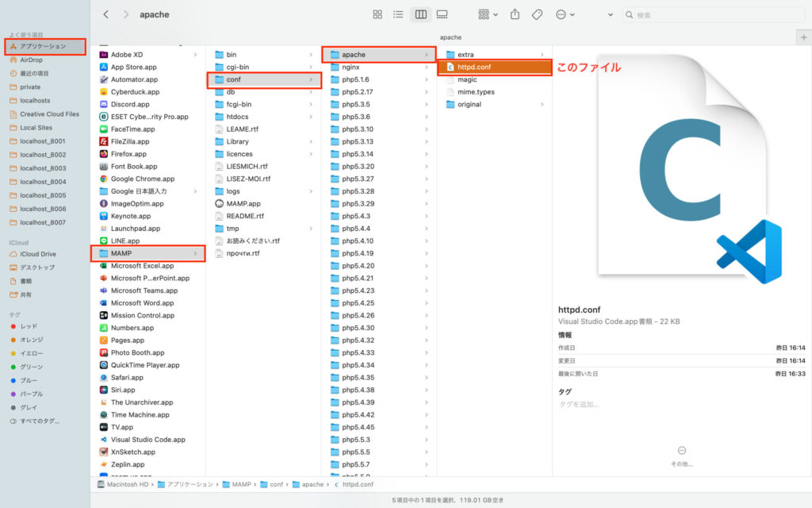
Task: Select Microsoft Word.app icon
Action: pos(104,303)
